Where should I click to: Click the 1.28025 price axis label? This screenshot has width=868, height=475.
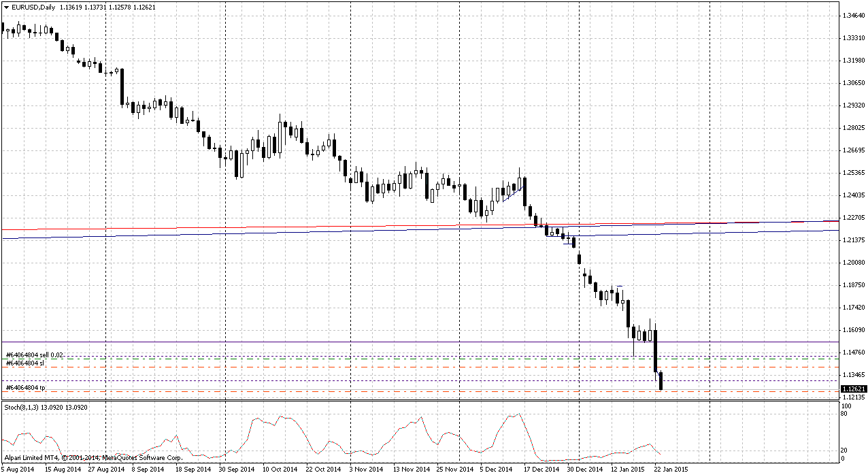click(x=853, y=128)
